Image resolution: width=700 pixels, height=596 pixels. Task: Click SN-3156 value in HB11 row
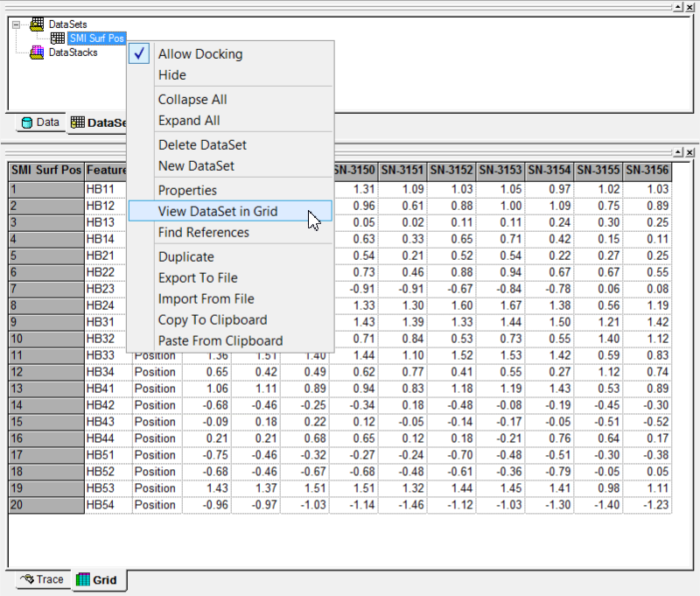647,189
